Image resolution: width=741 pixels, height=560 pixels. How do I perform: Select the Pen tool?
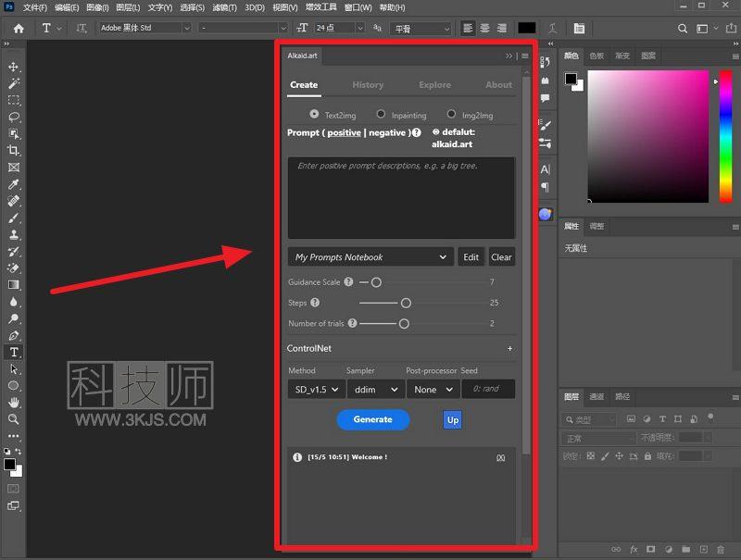pyautogui.click(x=13, y=336)
